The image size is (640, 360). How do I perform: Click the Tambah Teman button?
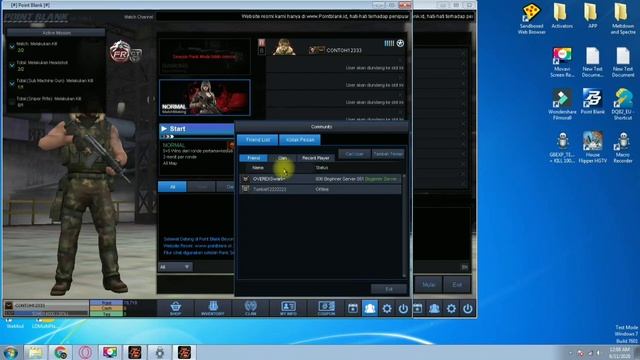(388, 154)
